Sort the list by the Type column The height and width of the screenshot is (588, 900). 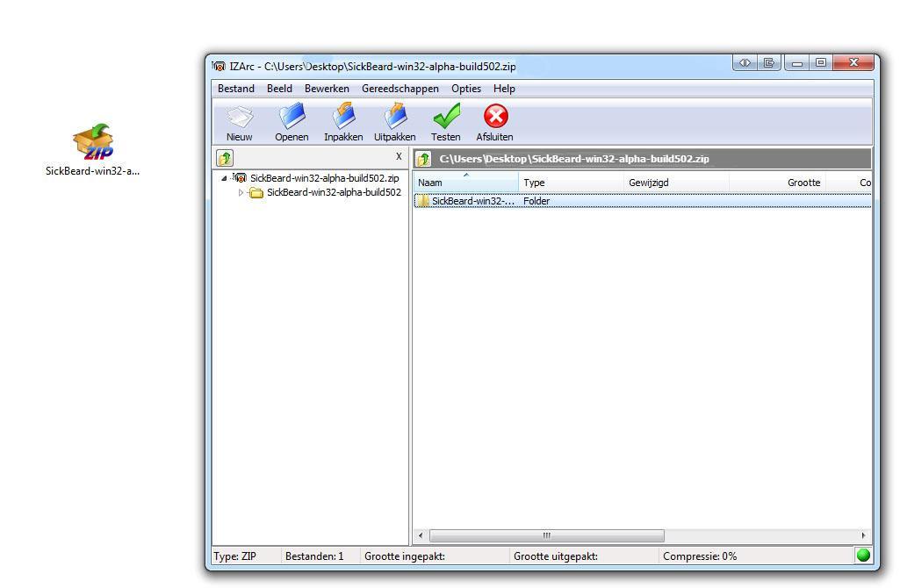coord(571,183)
